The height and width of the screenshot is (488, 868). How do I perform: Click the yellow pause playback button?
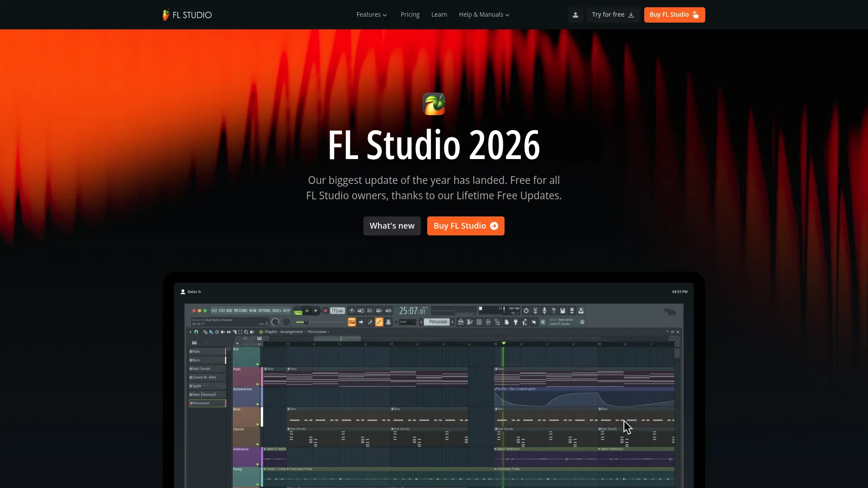(307, 310)
